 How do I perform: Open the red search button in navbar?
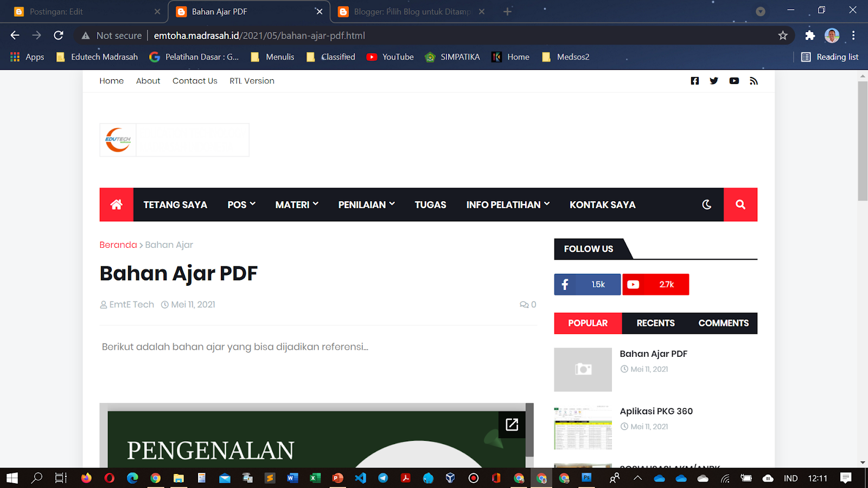[741, 204]
